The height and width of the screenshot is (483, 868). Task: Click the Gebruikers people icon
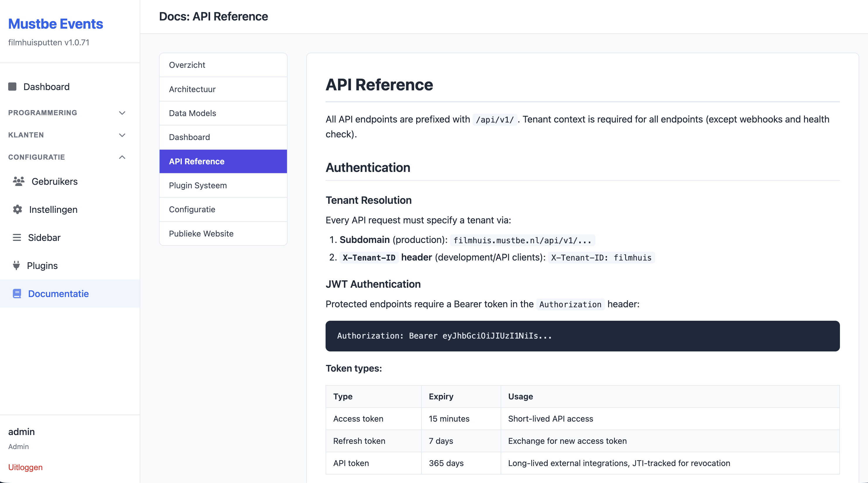pyautogui.click(x=18, y=181)
